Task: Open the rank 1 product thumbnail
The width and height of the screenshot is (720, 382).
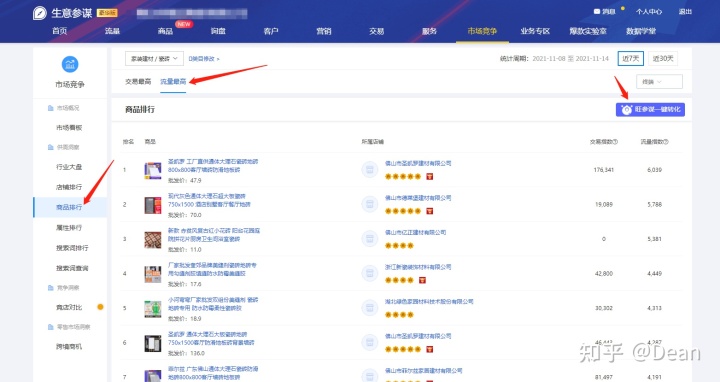Action: coord(153,170)
